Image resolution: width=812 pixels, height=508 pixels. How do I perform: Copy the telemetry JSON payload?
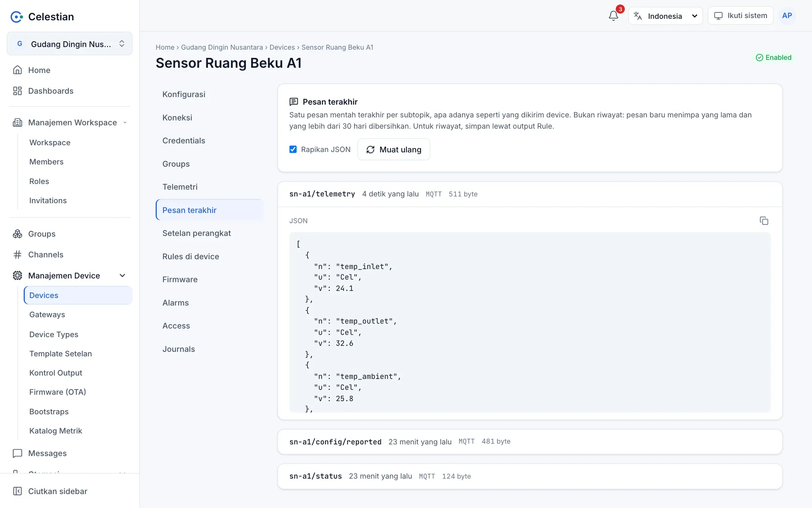coord(764,221)
